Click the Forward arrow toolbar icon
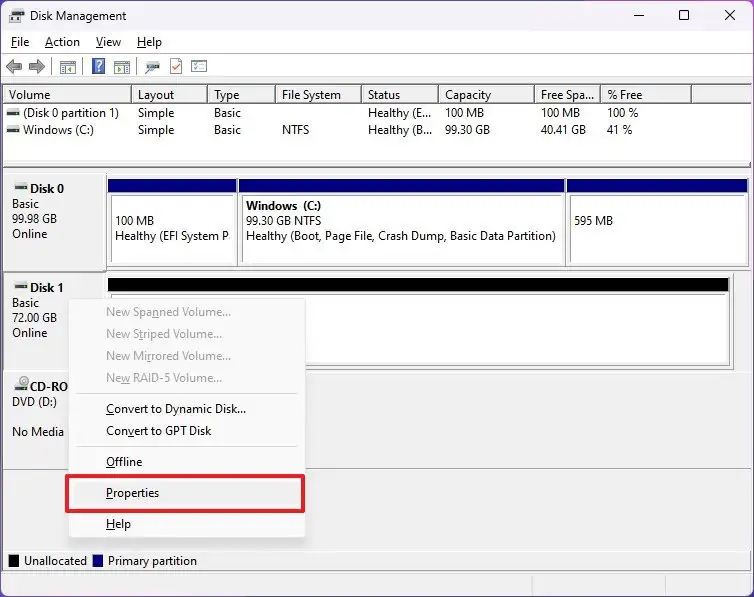This screenshot has height=597, width=754. point(37,67)
